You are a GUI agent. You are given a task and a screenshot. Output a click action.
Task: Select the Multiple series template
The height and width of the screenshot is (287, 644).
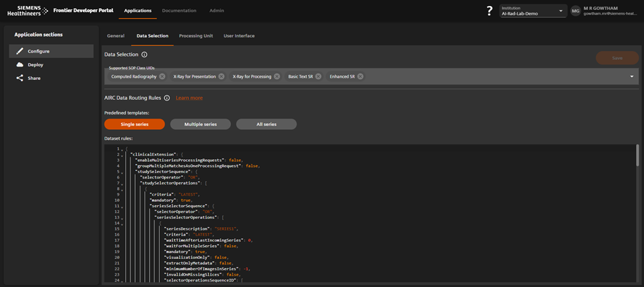click(x=200, y=125)
